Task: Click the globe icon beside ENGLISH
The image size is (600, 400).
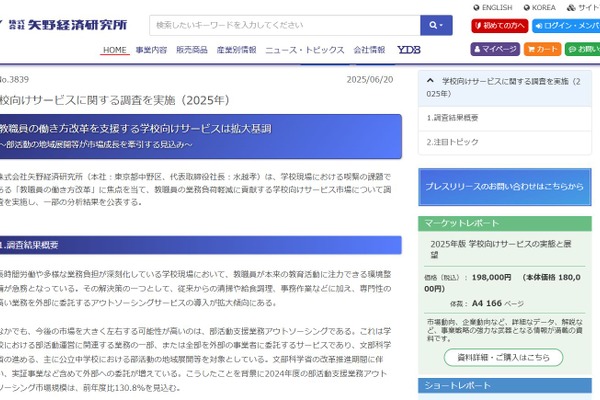Action: click(476, 8)
